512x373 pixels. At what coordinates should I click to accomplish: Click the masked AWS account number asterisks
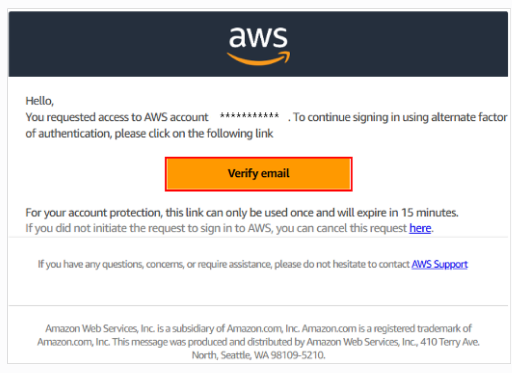pyautogui.click(x=249, y=116)
